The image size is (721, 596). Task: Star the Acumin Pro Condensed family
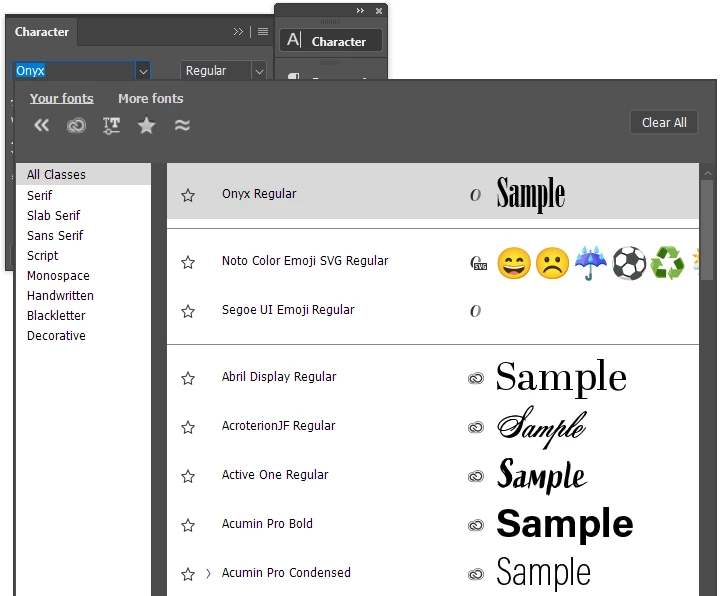[x=188, y=574]
